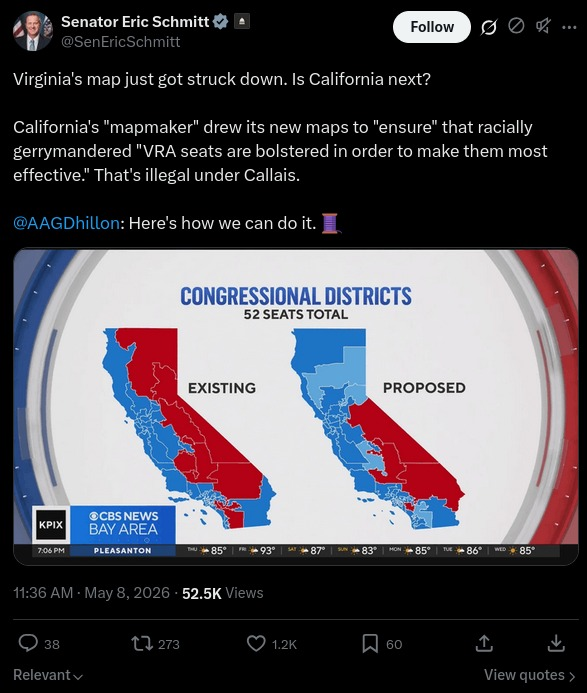Viewport: 587px width, 693px height.
Task: Open Senator Eric Schmitt's profile avatar
Action: pyautogui.click(x=33, y=31)
